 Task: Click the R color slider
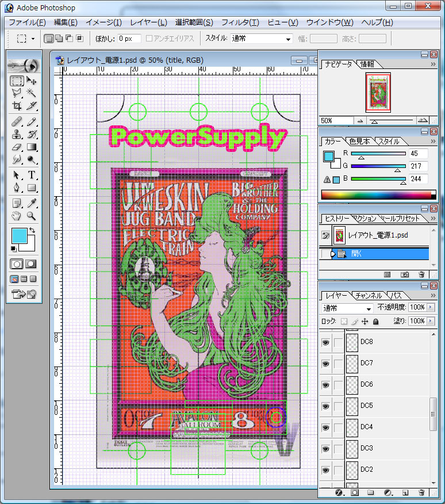tap(378, 154)
